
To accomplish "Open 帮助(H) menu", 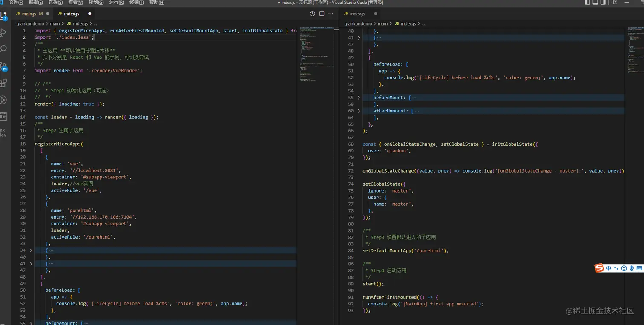I will coord(157,2).
